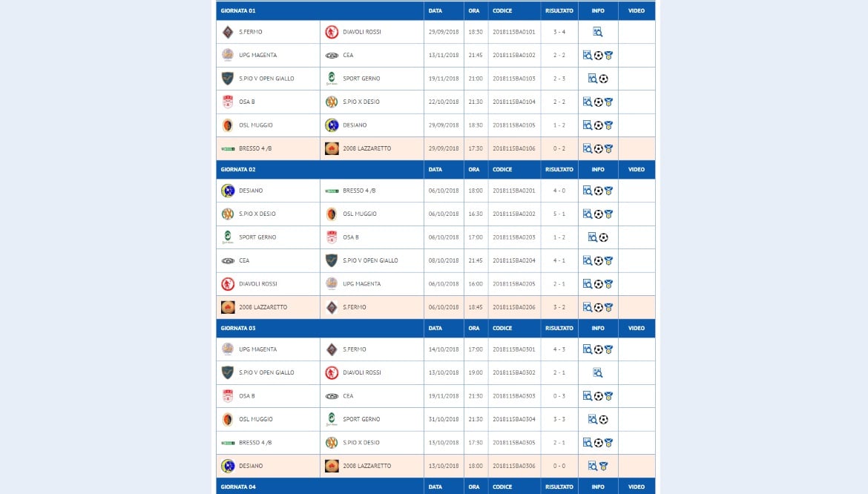Click medal icon for Desiano vs 2008 Lazzaretto 0-0

tap(603, 466)
